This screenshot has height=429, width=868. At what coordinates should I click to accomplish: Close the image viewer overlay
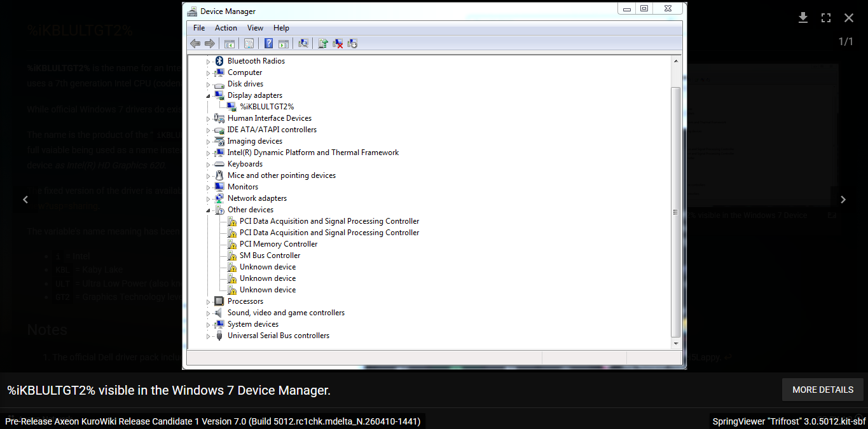pyautogui.click(x=849, y=18)
